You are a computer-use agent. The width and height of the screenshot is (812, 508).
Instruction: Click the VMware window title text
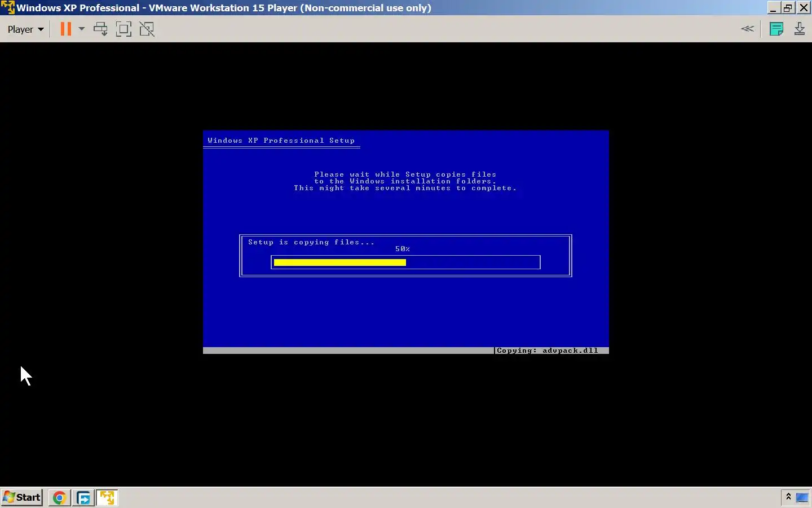(224, 8)
